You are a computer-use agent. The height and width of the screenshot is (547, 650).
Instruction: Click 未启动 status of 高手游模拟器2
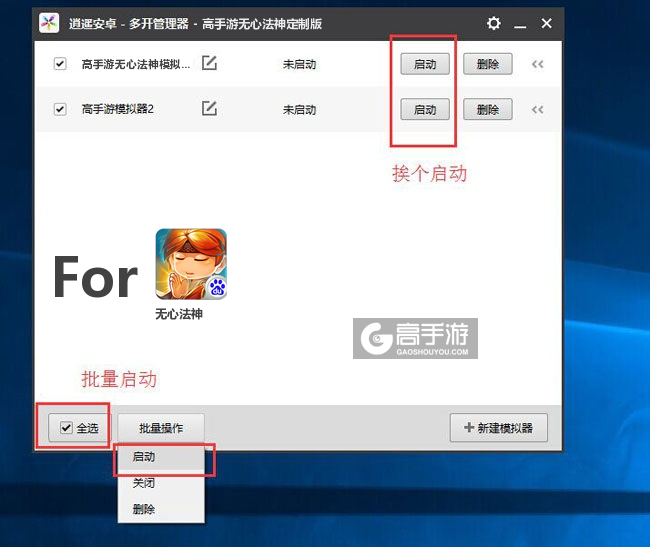[x=299, y=110]
